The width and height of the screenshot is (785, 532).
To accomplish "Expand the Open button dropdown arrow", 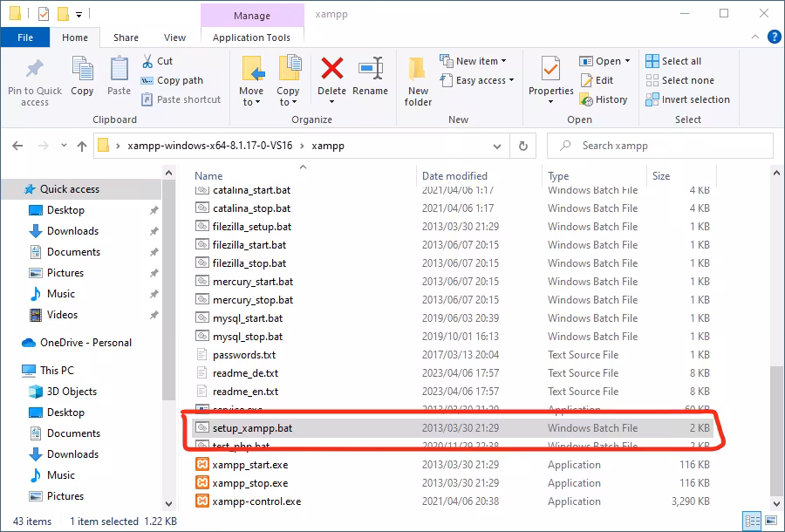I will (627, 61).
